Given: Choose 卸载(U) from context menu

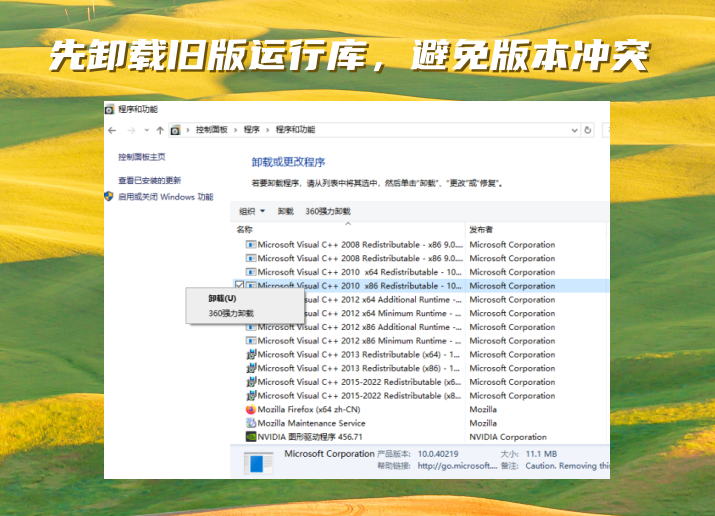Looking at the screenshot, I should (222, 299).
